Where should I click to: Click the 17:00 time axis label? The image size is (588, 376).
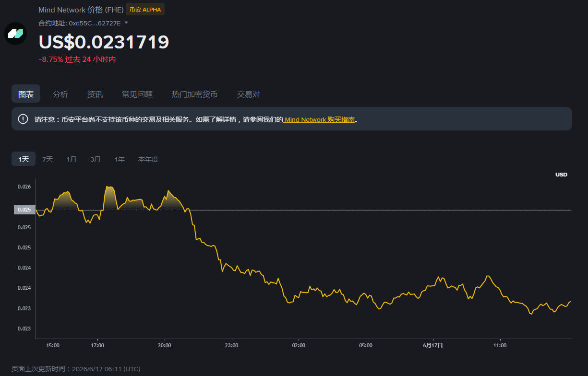pyautogui.click(x=97, y=345)
